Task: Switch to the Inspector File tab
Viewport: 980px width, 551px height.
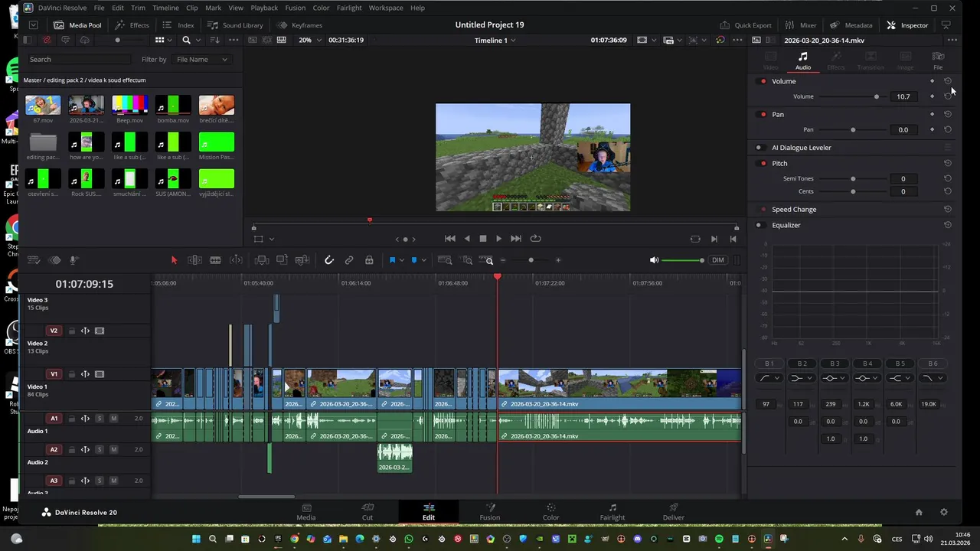Action: click(938, 60)
